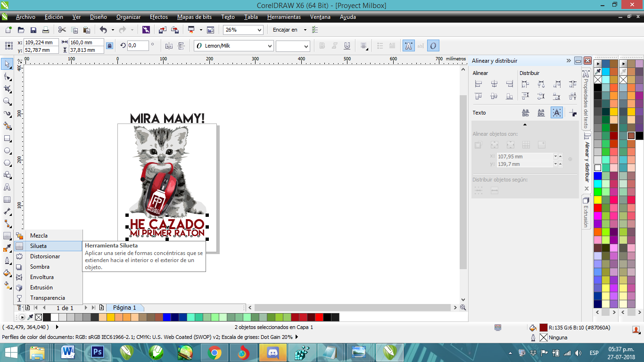Expand the Undo history dropdown arrow

112,30
